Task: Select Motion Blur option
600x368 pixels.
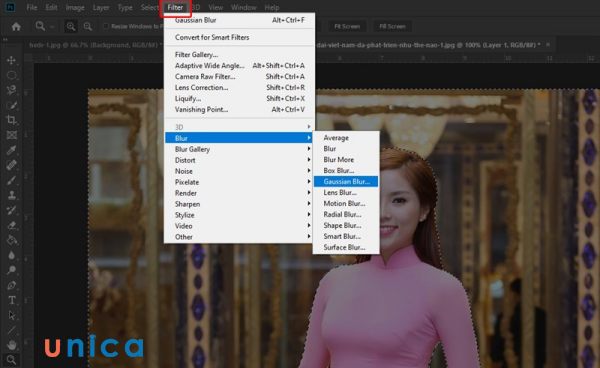Action: tap(346, 204)
